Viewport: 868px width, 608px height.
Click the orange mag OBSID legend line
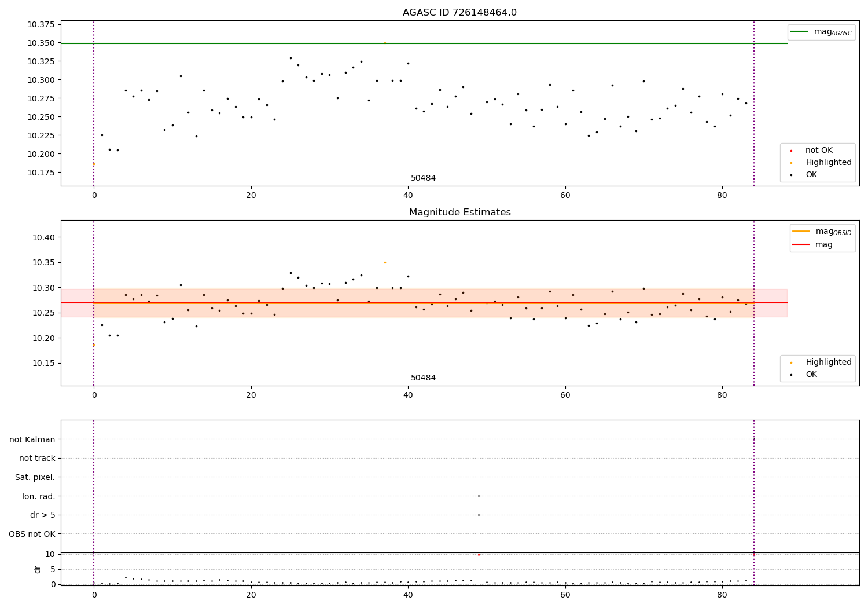(801, 232)
